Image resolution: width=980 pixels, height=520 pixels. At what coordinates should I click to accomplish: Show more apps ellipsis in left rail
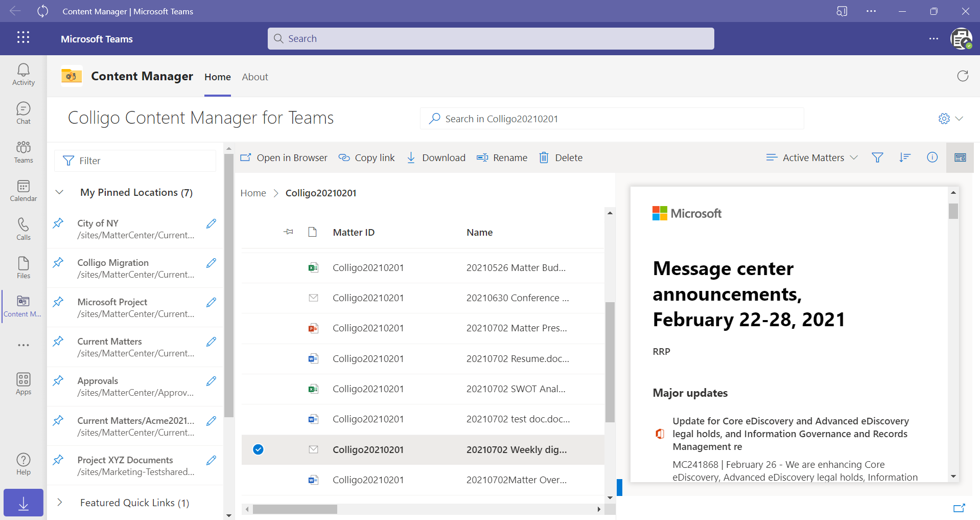point(24,345)
